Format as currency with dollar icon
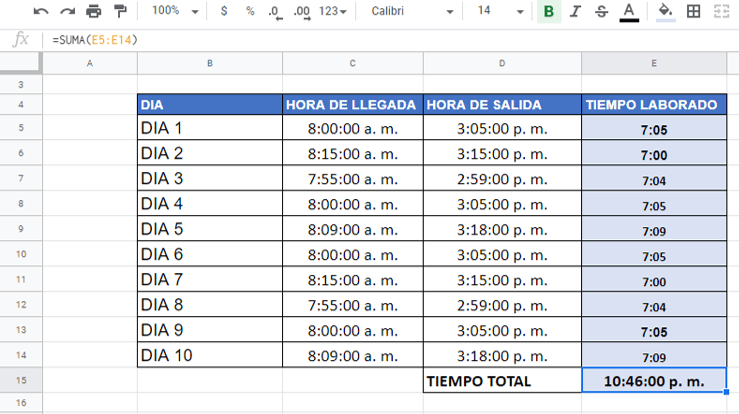This screenshot has width=739, height=414. (224, 11)
